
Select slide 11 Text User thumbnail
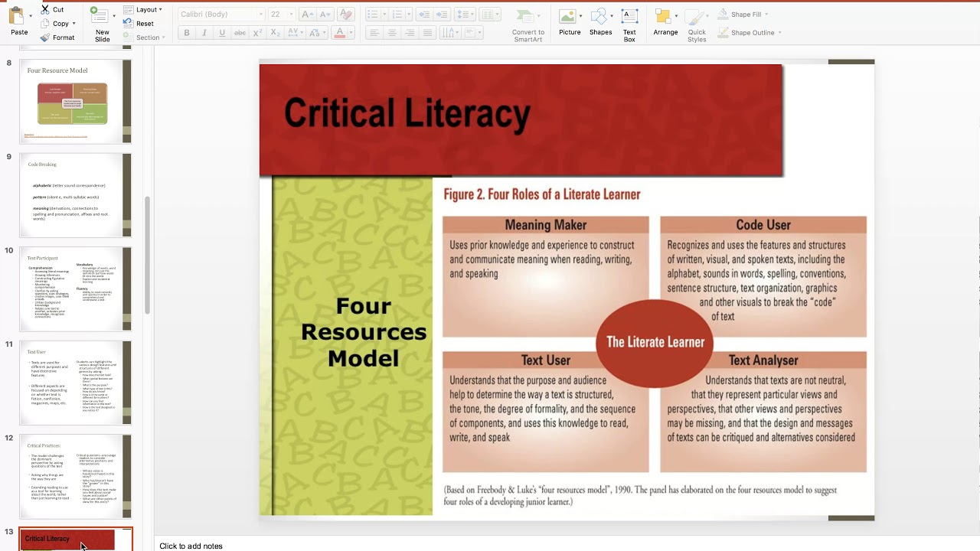tap(75, 383)
